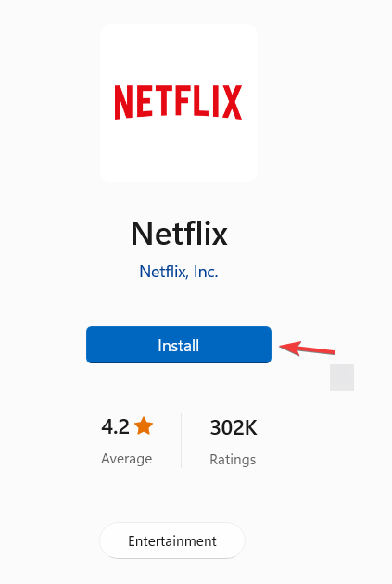The image size is (392, 584).
Task: Click the blue Install button
Action: tap(179, 345)
